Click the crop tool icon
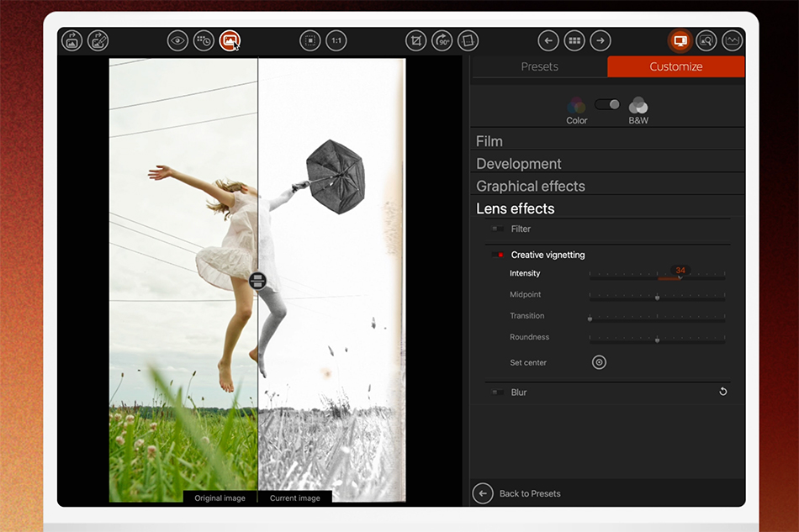Screen dimensions: 799x532 (415, 40)
